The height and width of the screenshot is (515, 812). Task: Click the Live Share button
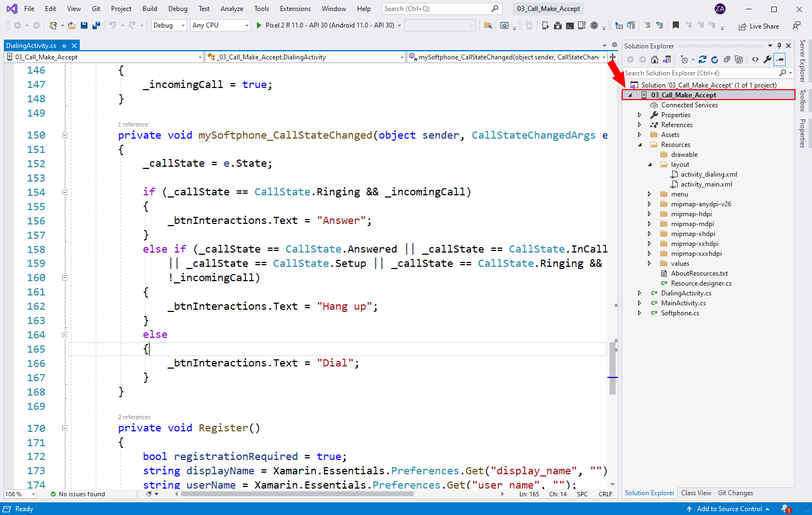tap(759, 26)
